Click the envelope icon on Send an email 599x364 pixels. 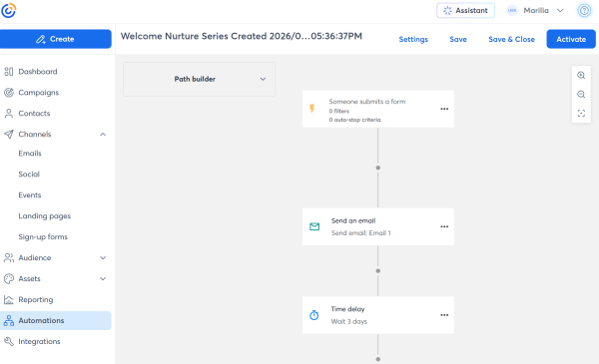pos(314,226)
